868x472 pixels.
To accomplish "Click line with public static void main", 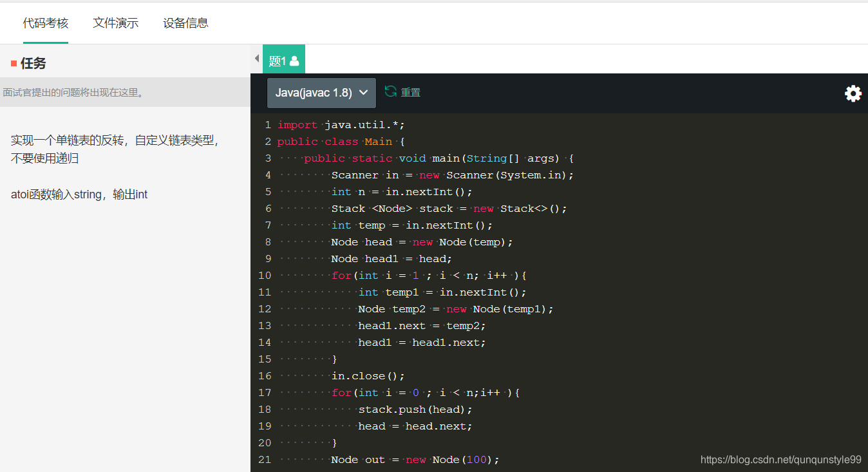I will point(439,158).
